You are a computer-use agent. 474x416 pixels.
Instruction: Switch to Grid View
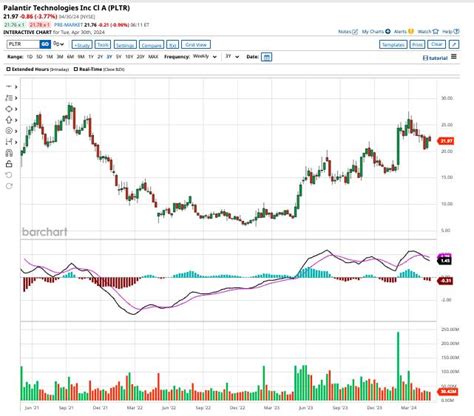coord(196,45)
